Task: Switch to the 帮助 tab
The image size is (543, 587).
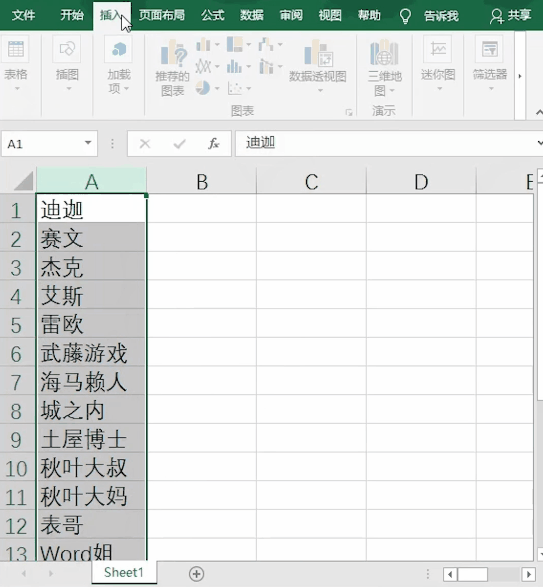Action: tap(369, 15)
